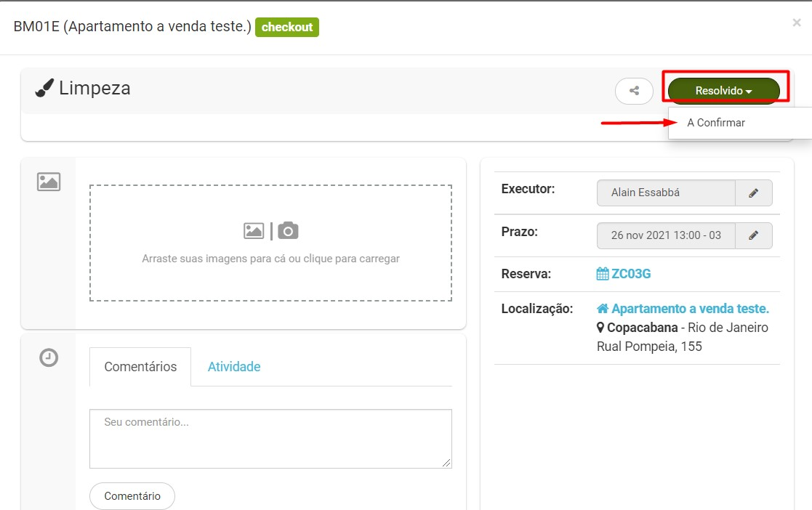Screen dimensions: 812x510
Task: Open the Resolvido status dropdown
Action: (723, 91)
